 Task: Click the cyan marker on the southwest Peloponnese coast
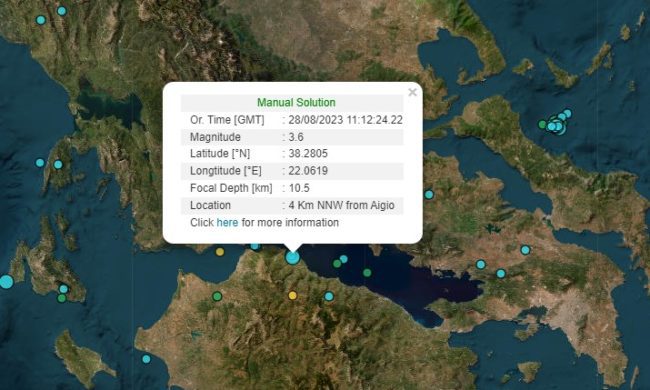(x=146, y=359)
